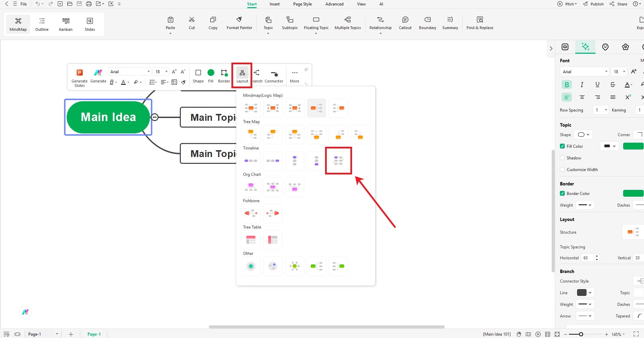Click the Publish button
The image size is (644, 338).
[593, 4]
